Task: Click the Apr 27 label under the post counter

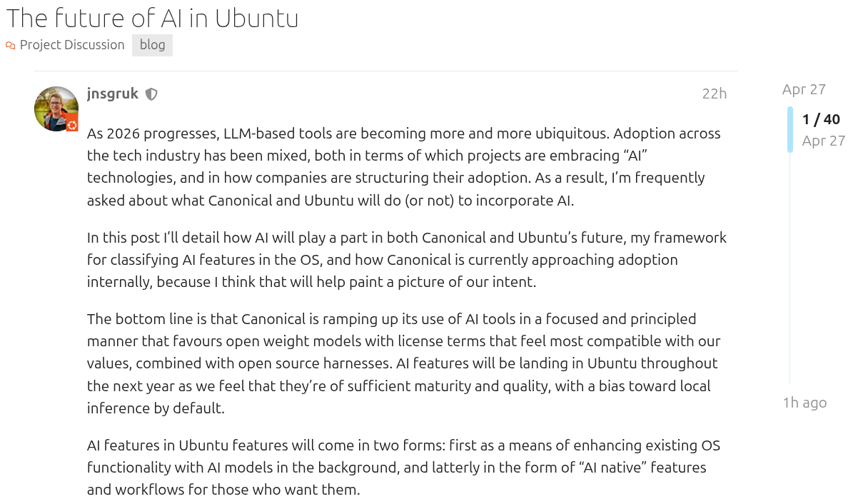Action: pos(824,141)
